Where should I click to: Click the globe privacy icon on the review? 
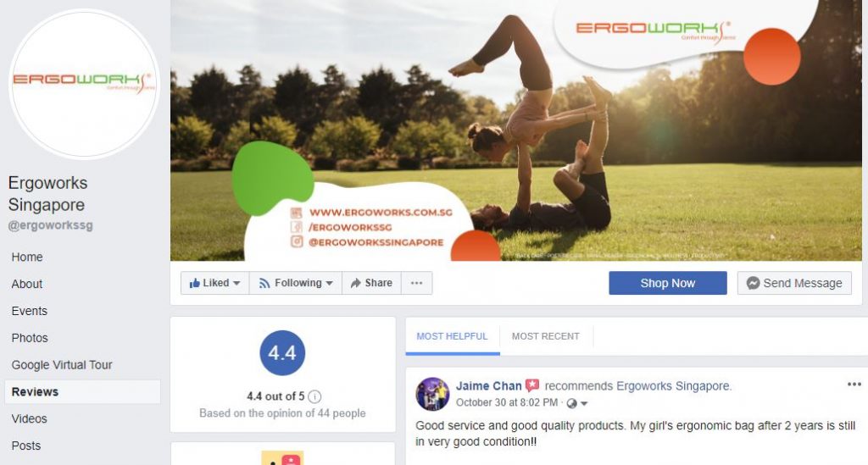click(x=572, y=404)
